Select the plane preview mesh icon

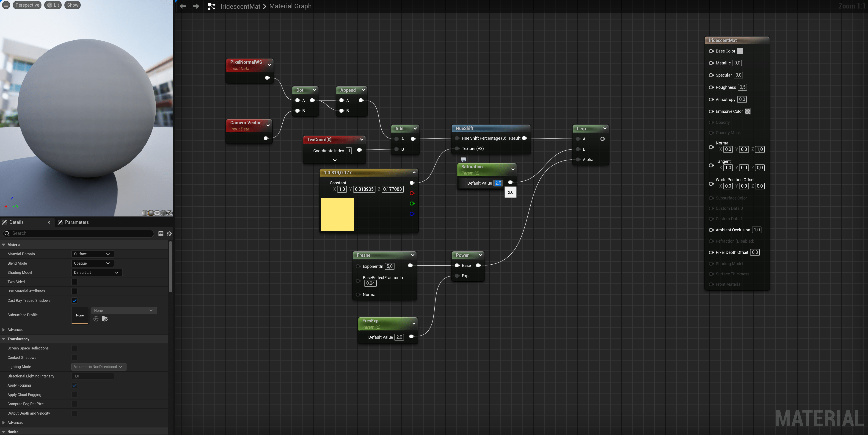pos(157,213)
